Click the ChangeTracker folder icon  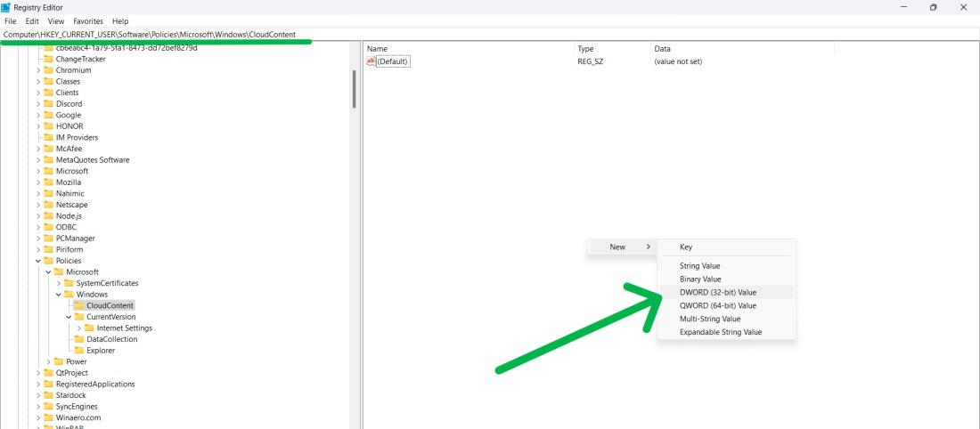click(x=48, y=60)
